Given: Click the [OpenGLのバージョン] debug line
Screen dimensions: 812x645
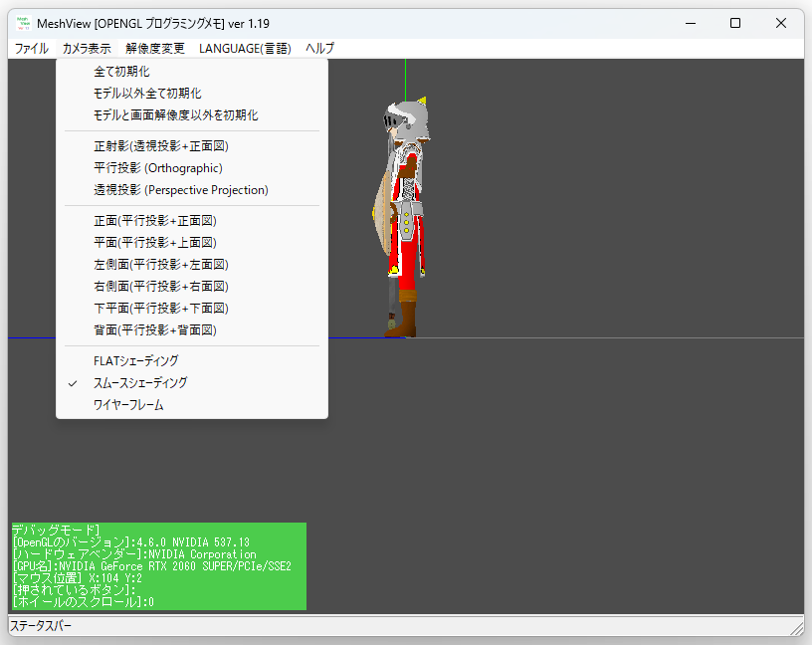Looking at the screenshot, I should [x=131, y=542].
